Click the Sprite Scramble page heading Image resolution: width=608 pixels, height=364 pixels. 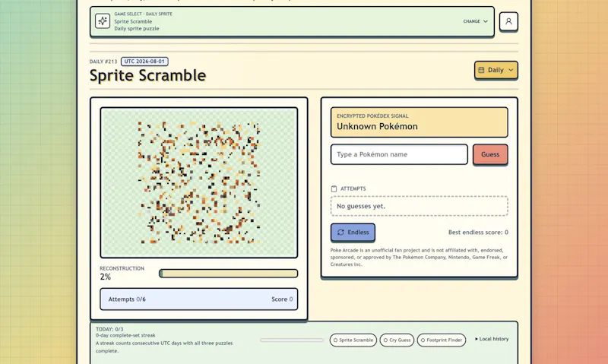pos(147,75)
